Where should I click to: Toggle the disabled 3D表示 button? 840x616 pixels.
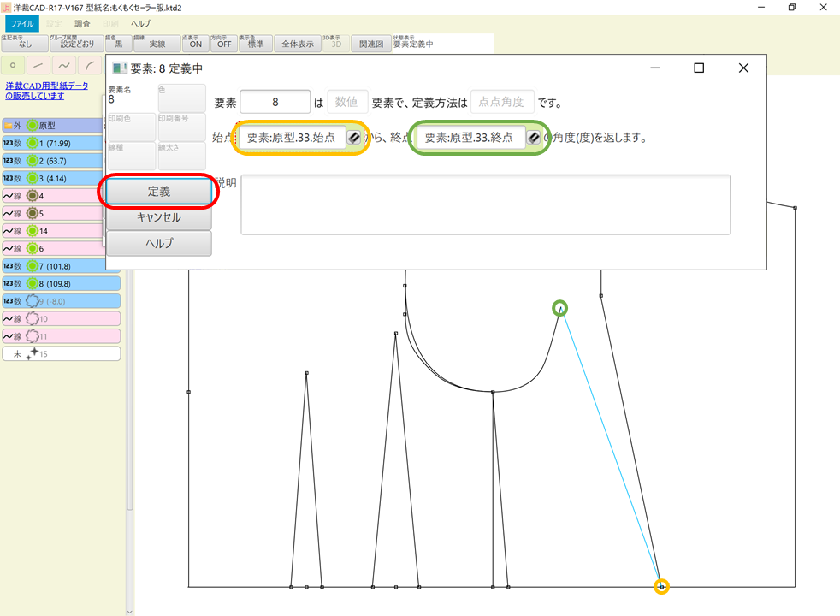click(x=336, y=43)
